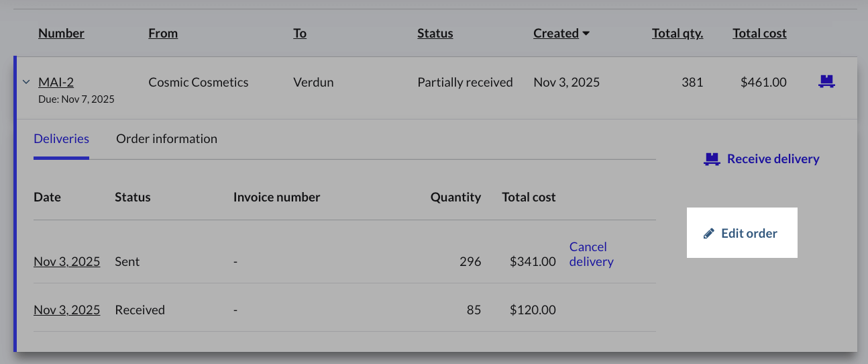Sort orders by To column
The height and width of the screenshot is (364, 868).
(x=300, y=34)
